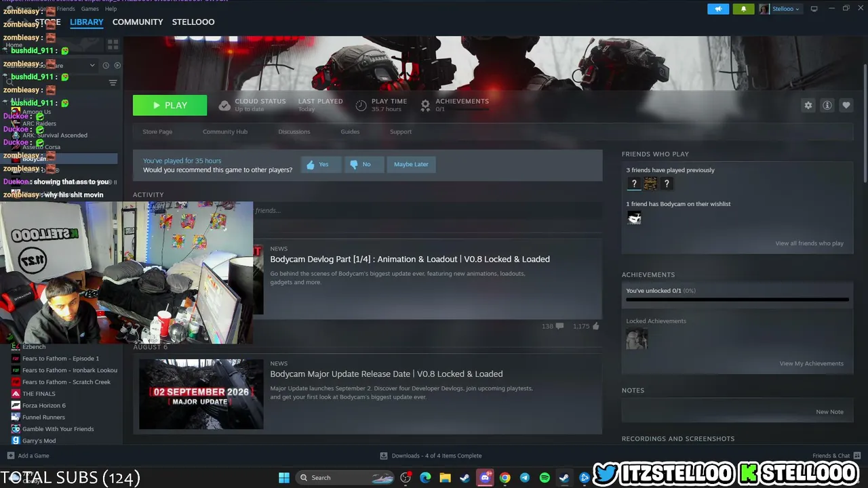Viewport: 868px width, 488px height.
Task: Switch to Big Picture mode icon
Action: point(814,9)
